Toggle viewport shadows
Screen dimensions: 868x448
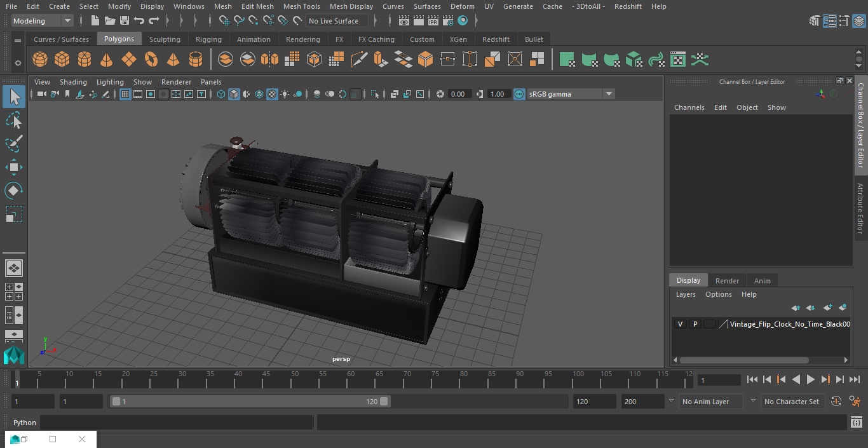pos(297,94)
